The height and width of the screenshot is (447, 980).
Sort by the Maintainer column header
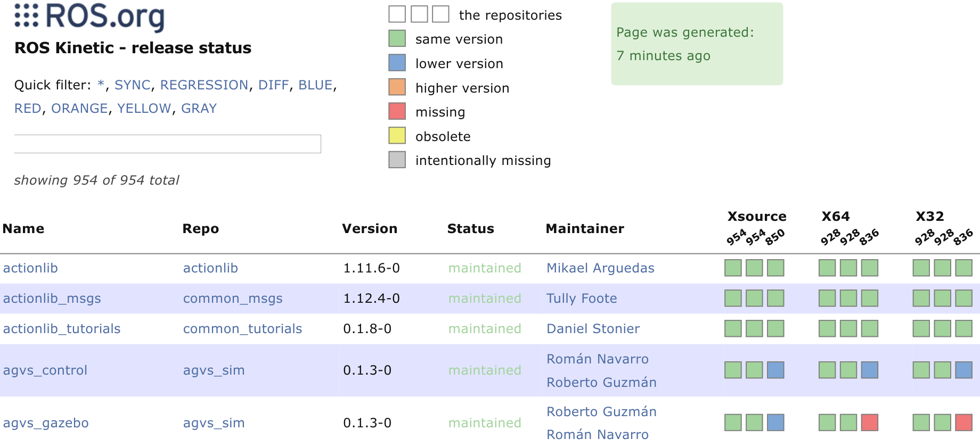[x=585, y=229]
